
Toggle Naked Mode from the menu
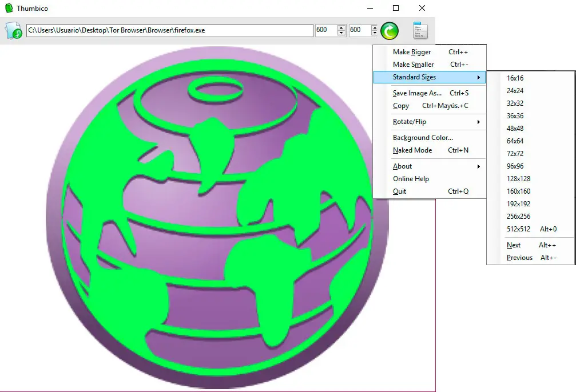tap(430, 150)
